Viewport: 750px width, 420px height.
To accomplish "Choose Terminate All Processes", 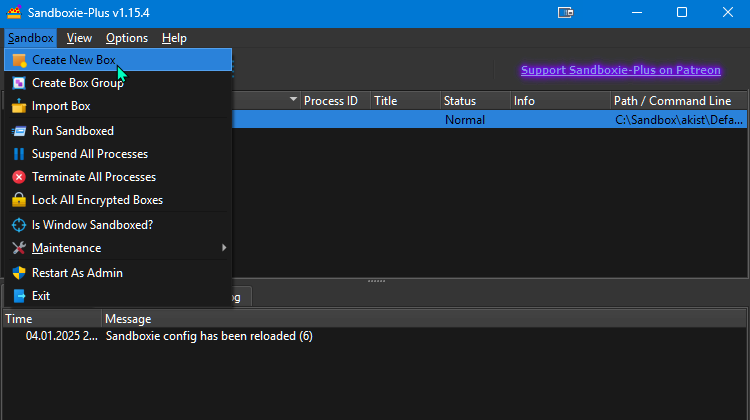I will 118,177.
